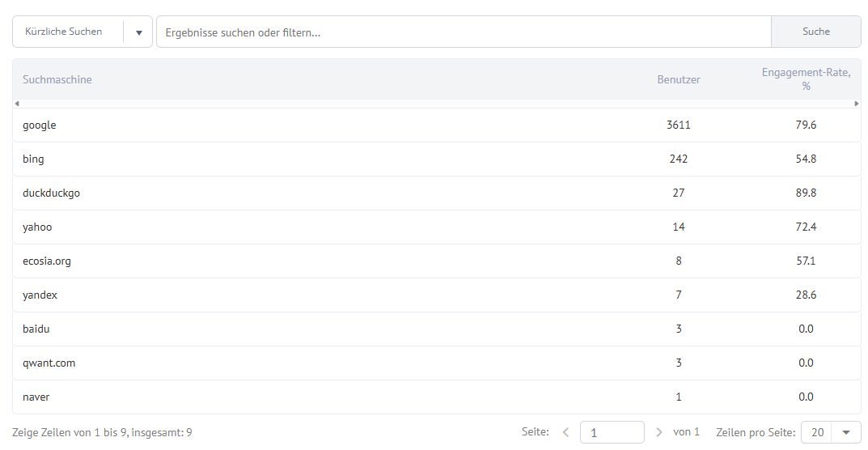The width and height of the screenshot is (868, 450).
Task: Select the google row name
Action: (x=40, y=125)
